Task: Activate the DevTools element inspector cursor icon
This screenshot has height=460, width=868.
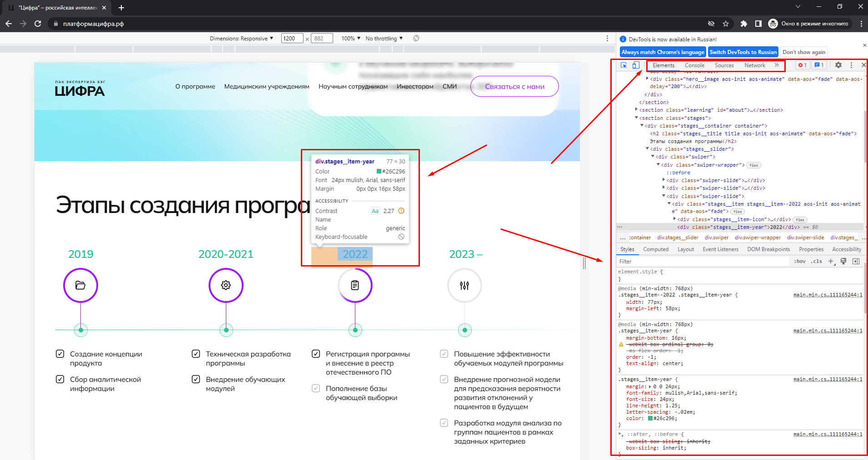Action: coord(624,65)
